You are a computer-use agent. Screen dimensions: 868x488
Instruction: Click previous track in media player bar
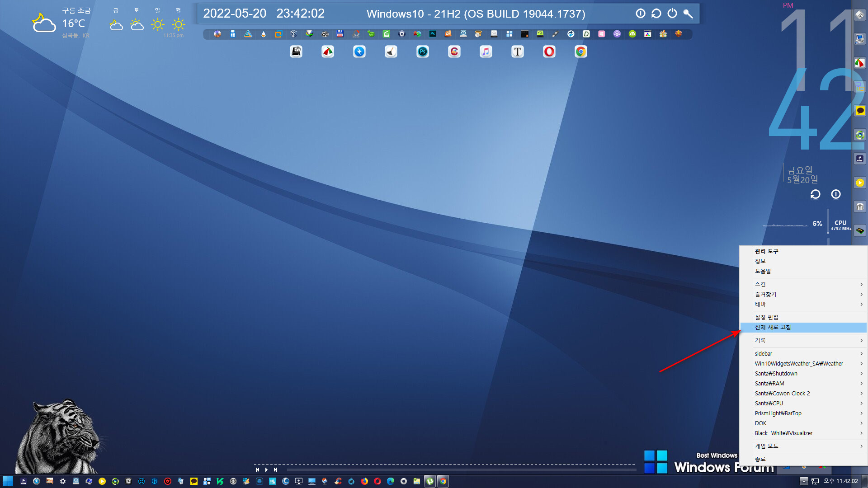(257, 470)
